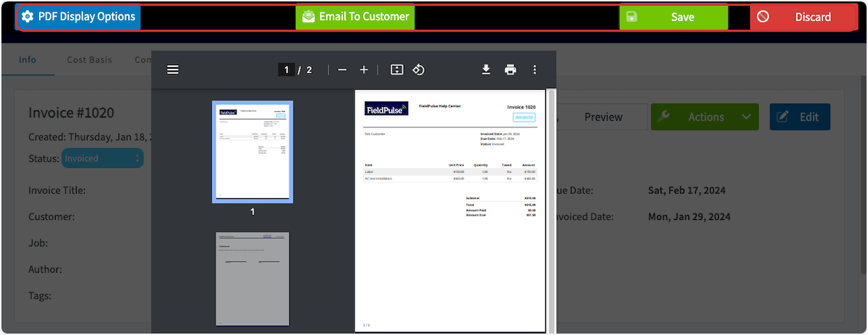Click the Tags label
Viewport: 868px width, 335px height.
click(x=41, y=296)
